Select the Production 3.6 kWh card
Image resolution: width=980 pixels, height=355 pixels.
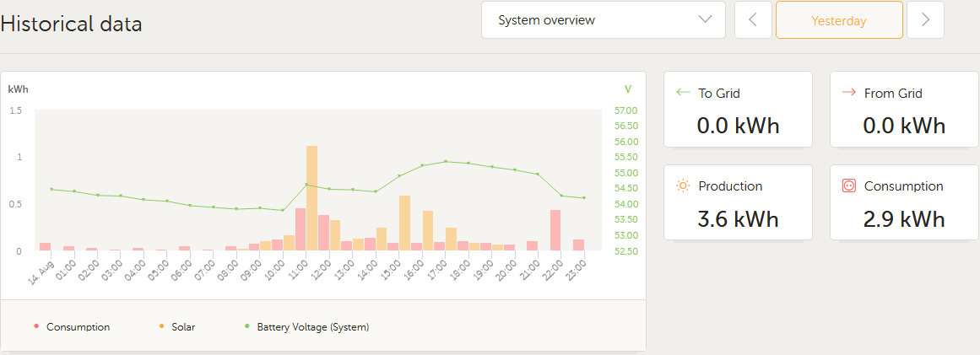738,202
